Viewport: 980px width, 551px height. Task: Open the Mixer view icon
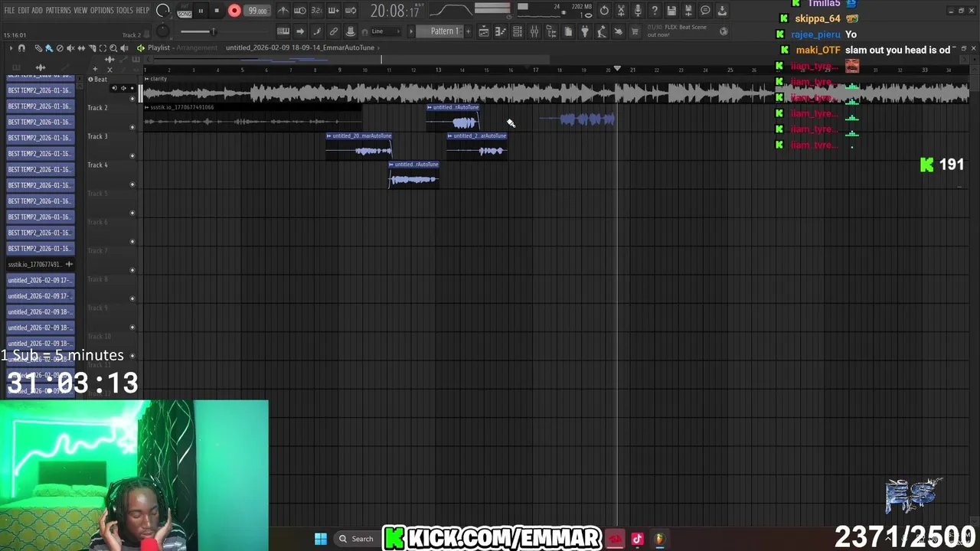pos(534,31)
